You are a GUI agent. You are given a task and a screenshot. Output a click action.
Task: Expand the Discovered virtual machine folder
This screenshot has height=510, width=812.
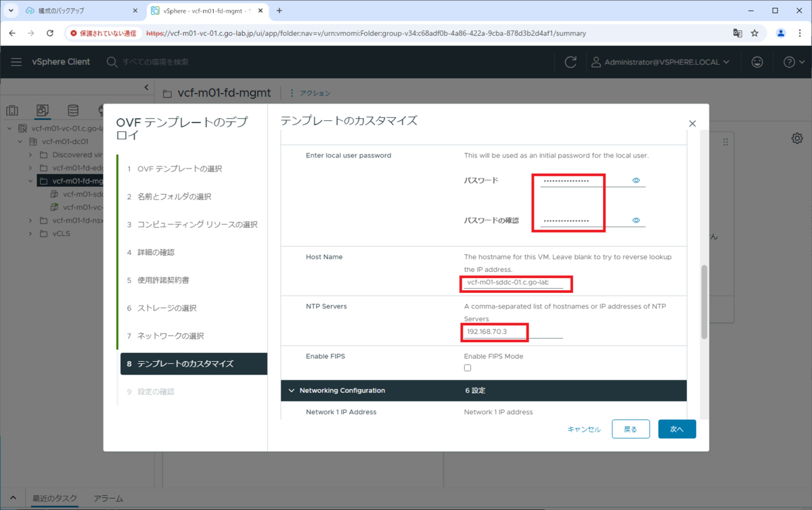pos(30,155)
